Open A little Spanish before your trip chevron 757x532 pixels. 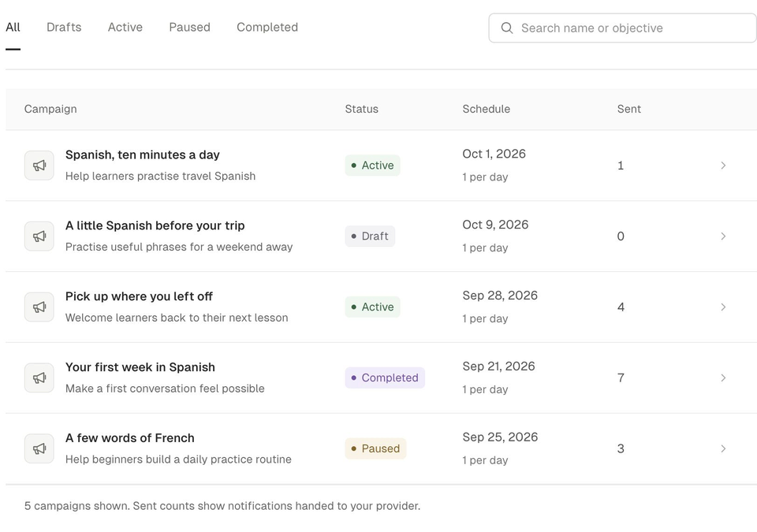click(723, 236)
